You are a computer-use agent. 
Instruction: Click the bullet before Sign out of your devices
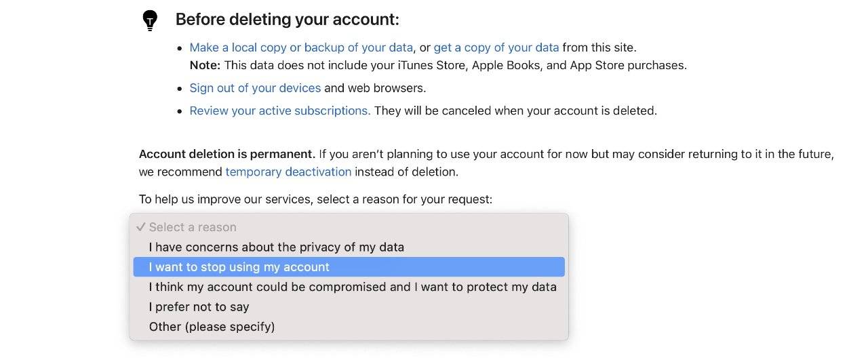[180, 89]
